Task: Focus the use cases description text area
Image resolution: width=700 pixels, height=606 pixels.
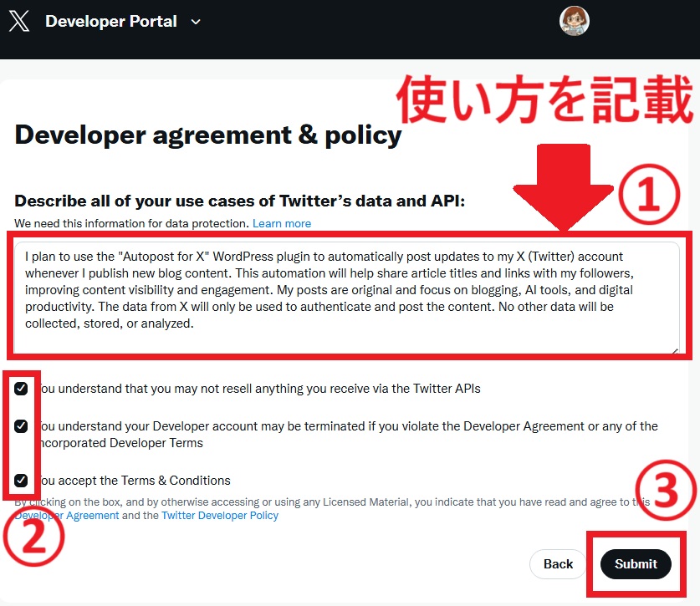Action: pyautogui.click(x=346, y=298)
